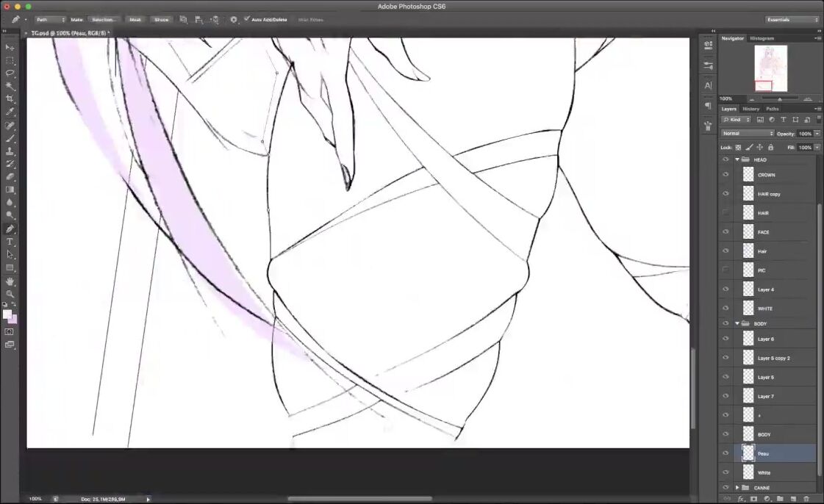Screen dimensions: 824x504
Task: Activate the Brush tool
Action: (10, 138)
